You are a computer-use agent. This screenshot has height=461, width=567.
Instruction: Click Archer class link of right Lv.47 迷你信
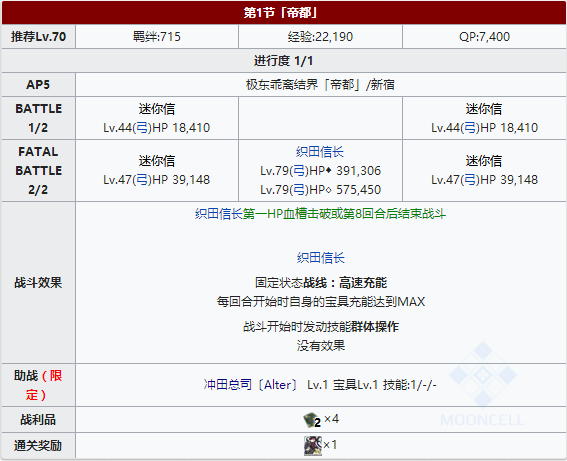[x=470, y=180]
